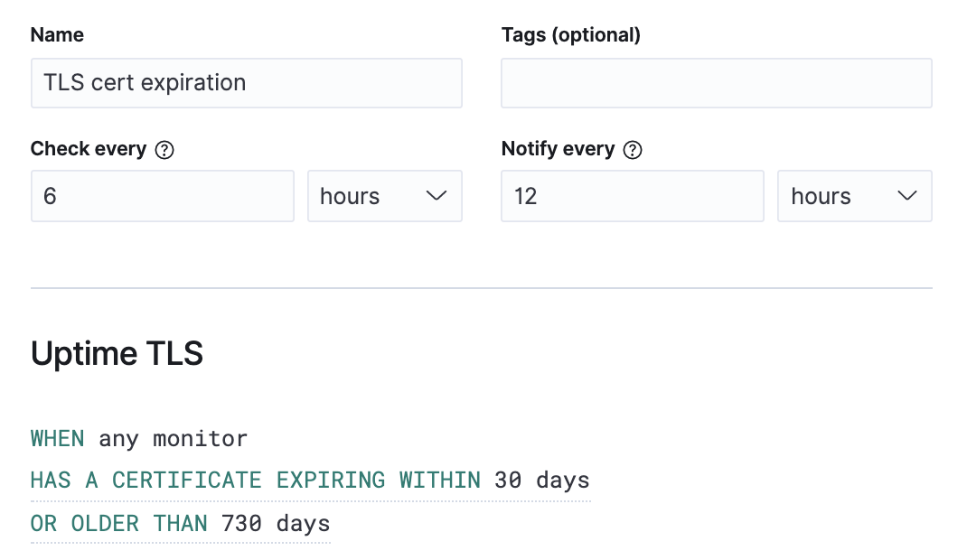This screenshot has height=560, width=967.
Task: Select the Check every value "6"
Action: [x=163, y=196]
